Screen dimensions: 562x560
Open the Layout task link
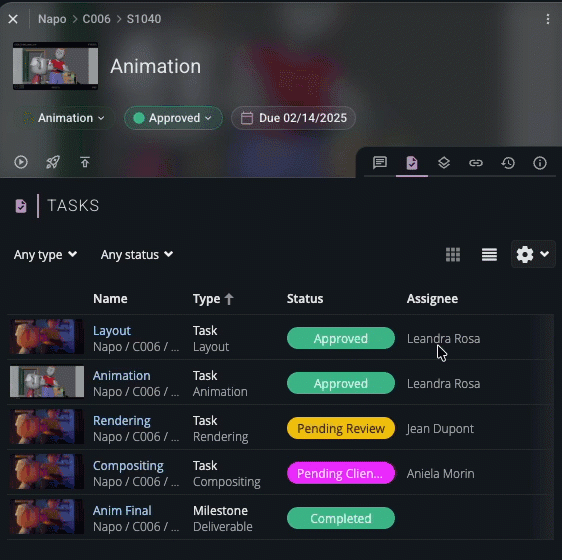click(112, 331)
